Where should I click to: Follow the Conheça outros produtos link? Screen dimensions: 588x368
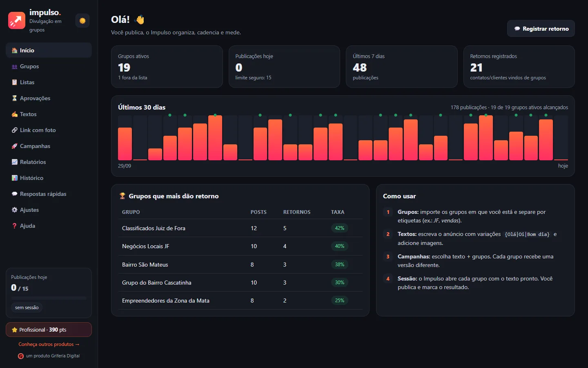[x=49, y=344]
